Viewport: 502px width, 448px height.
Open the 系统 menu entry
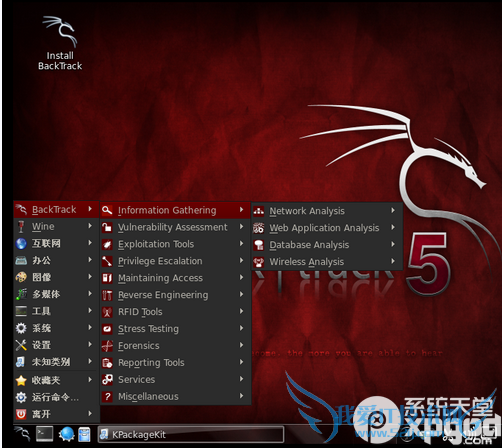[56, 328]
